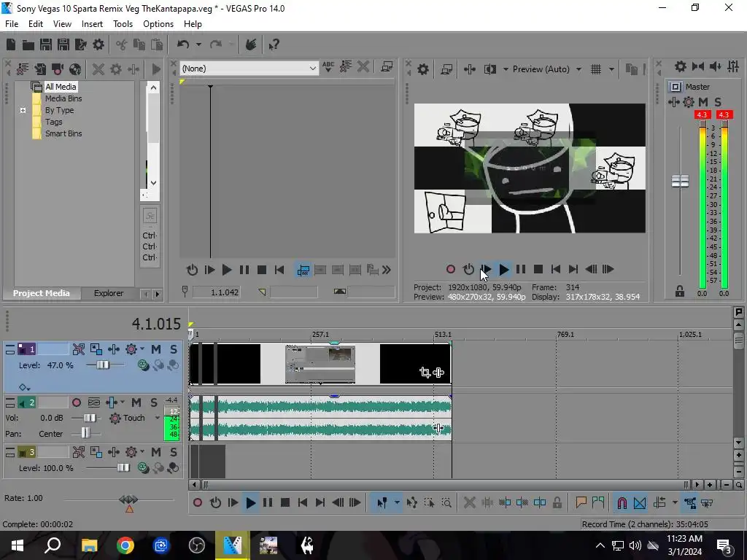Open Touch automation mode dropdown on track 2

158,418
